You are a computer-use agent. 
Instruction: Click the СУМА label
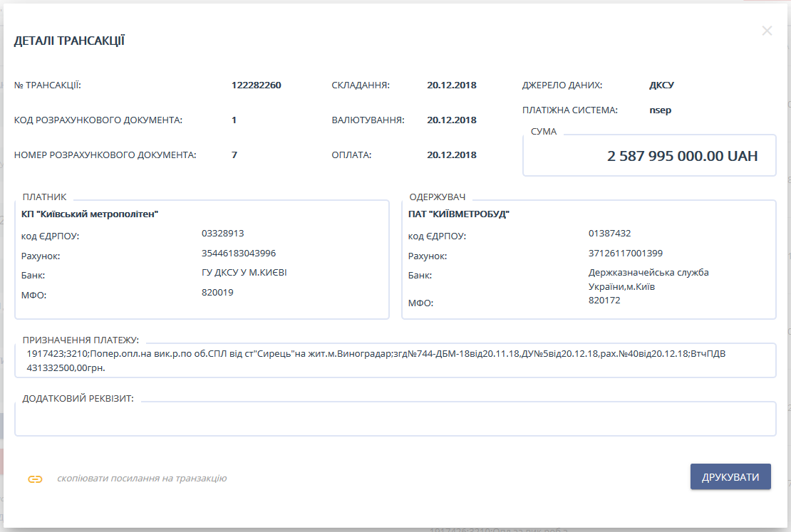(x=543, y=132)
